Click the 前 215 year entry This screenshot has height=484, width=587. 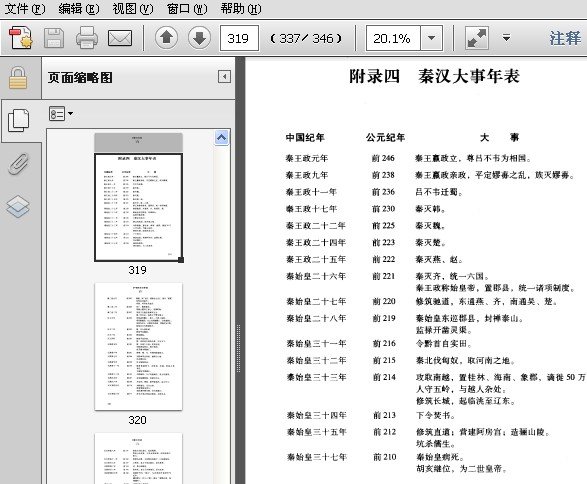384,360
